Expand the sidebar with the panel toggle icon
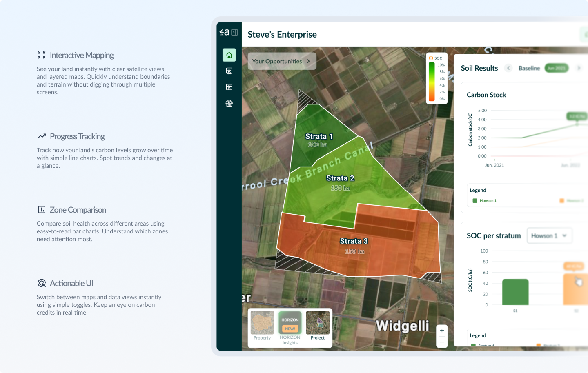The image size is (588, 373). (235, 32)
